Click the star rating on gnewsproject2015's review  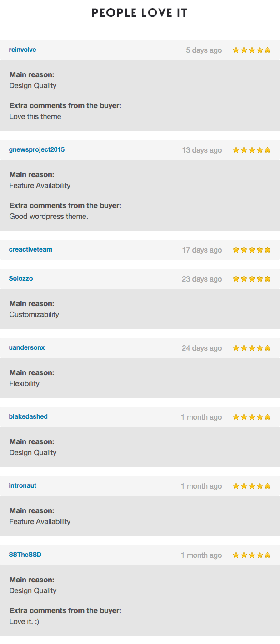coord(252,150)
